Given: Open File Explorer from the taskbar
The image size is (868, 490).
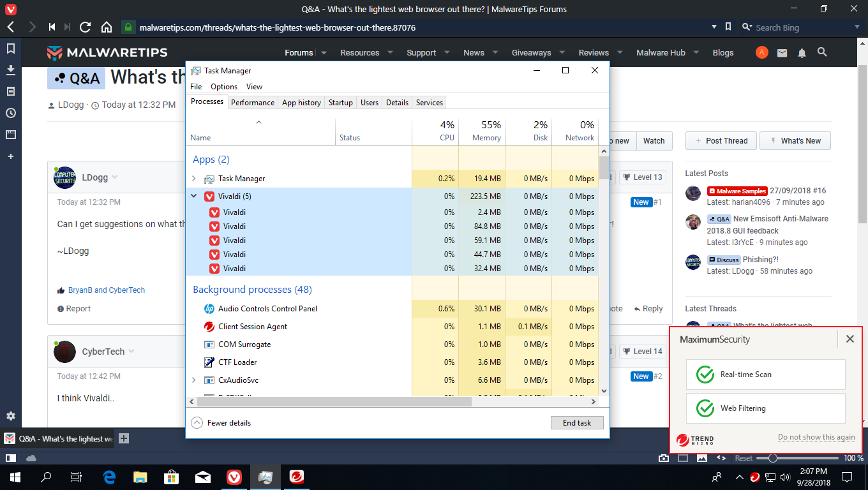Looking at the screenshot, I should [140, 477].
